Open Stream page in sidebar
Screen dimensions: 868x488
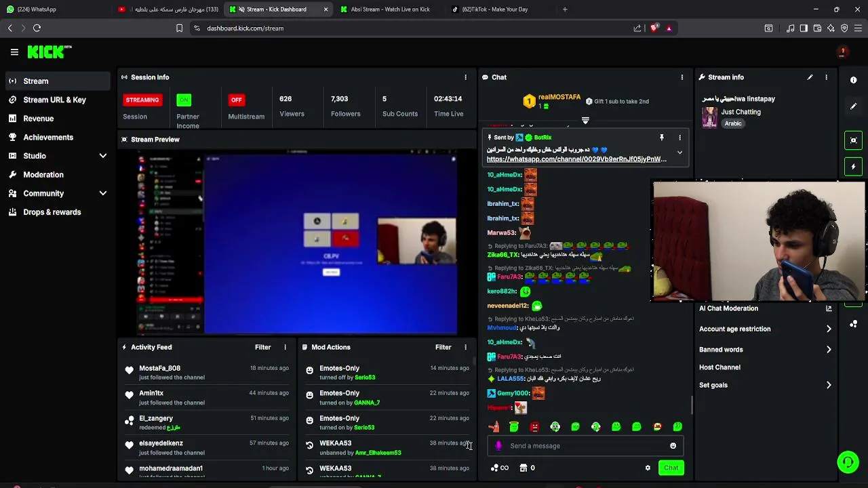pyautogui.click(x=58, y=81)
